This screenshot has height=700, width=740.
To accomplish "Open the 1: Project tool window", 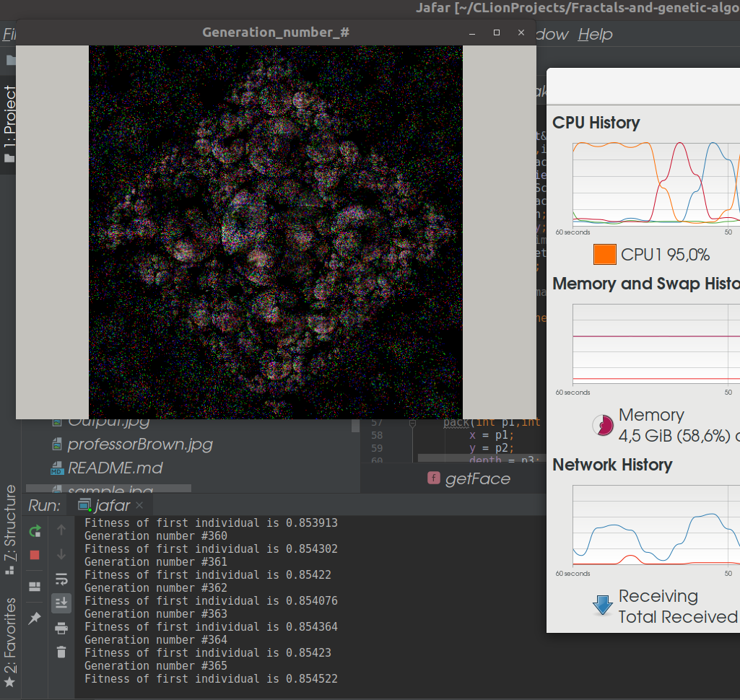I will [x=9, y=124].
